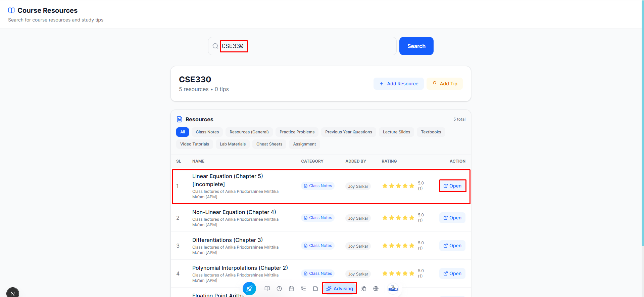Image resolution: width=644 pixels, height=297 pixels.
Task: Filter by Cheat Sheets
Action: coord(269,144)
